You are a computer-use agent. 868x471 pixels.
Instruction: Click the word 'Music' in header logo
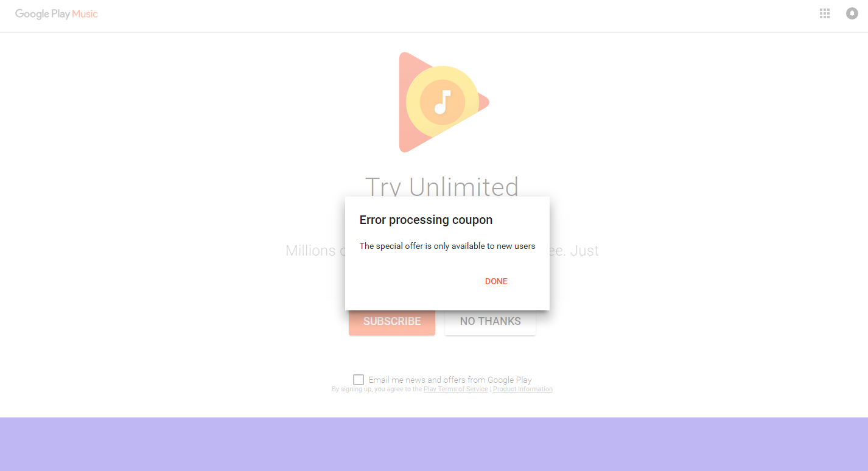[x=85, y=14]
